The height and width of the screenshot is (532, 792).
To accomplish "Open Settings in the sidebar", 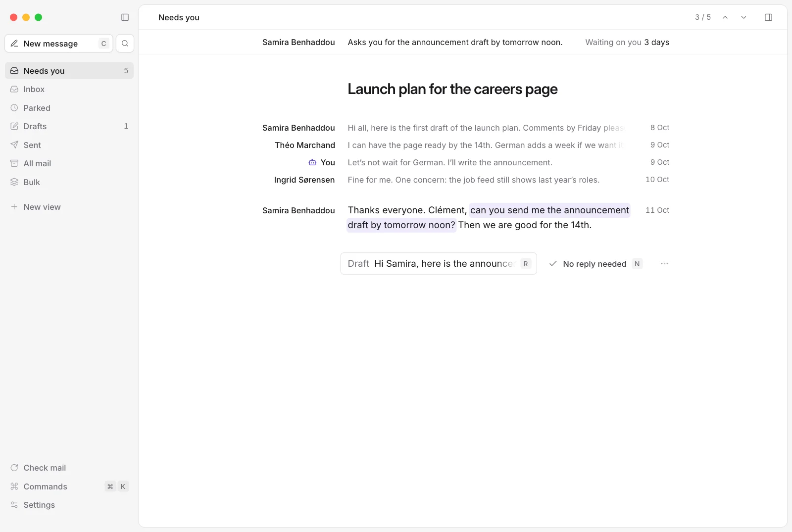I will tap(69, 505).
